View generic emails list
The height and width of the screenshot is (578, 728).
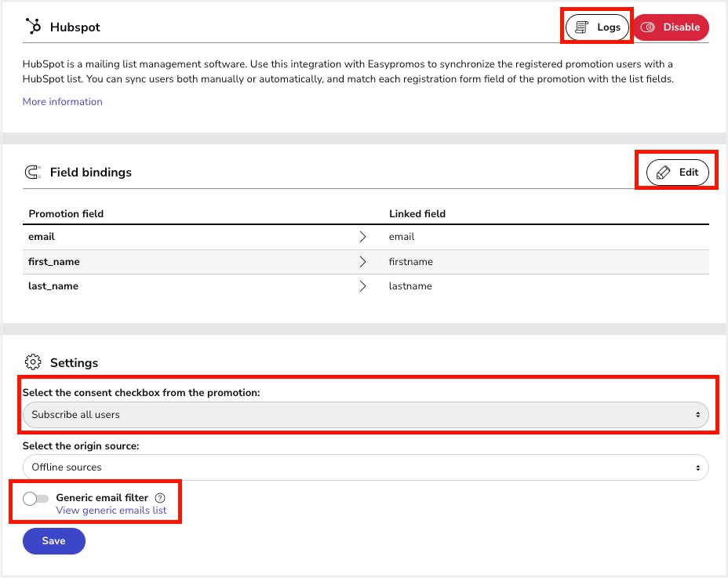tap(111, 511)
